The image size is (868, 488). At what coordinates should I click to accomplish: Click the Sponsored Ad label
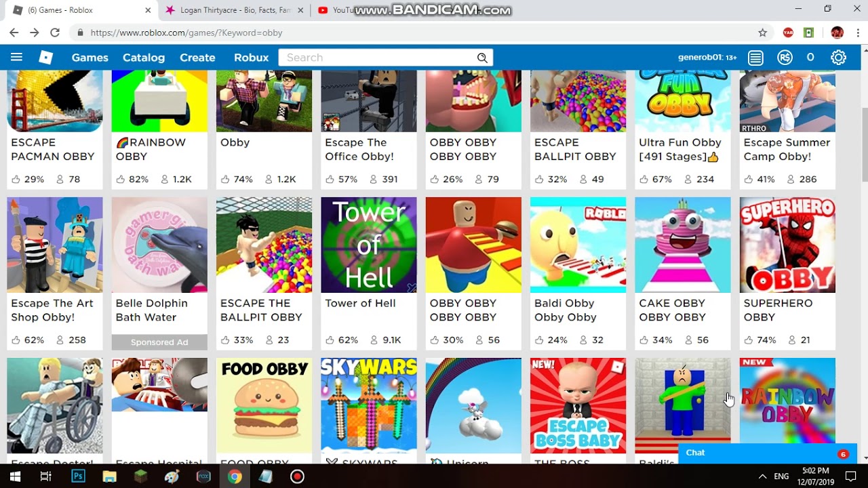point(159,342)
